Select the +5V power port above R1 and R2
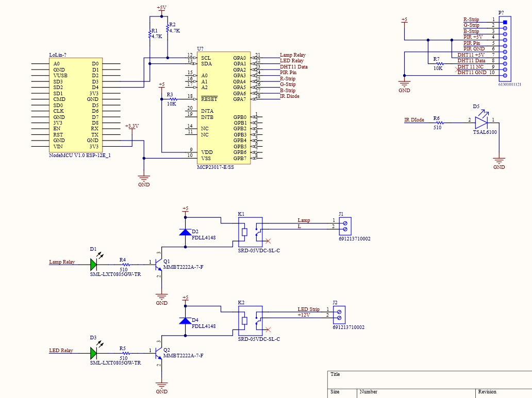The width and height of the screenshot is (532, 398). (x=161, y=9)
